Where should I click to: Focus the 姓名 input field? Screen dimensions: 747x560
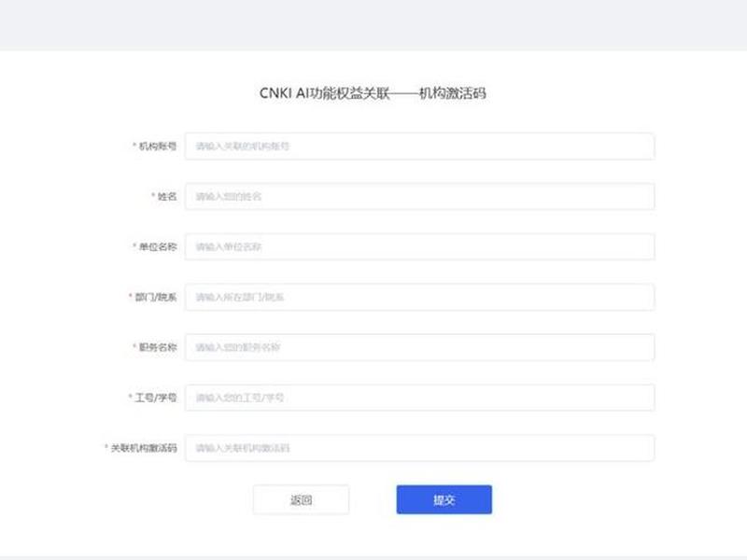[419, 196]
